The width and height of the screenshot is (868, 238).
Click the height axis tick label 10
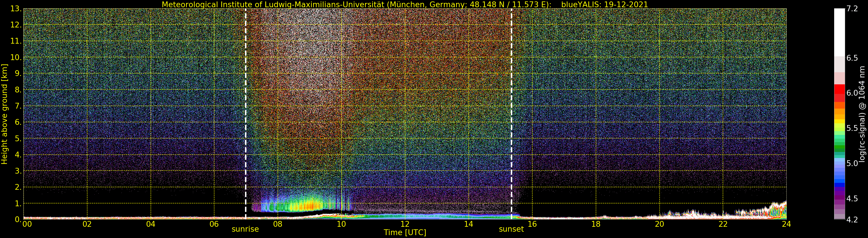point(16,57)
